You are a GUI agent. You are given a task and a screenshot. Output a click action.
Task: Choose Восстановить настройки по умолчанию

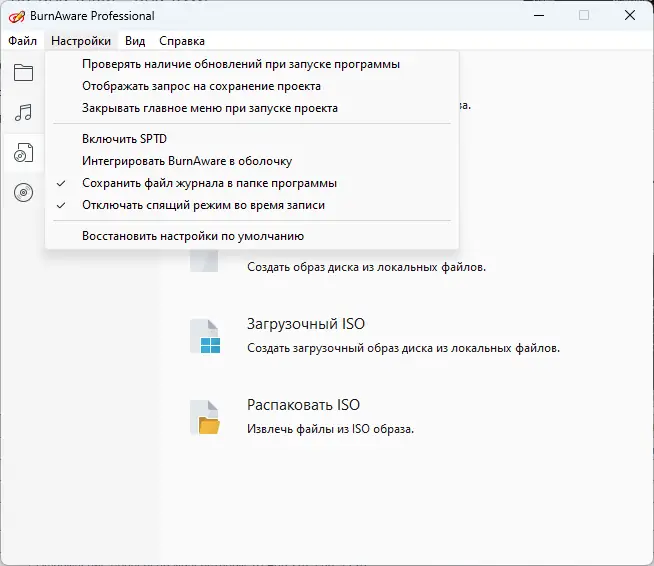click(252, 236)
